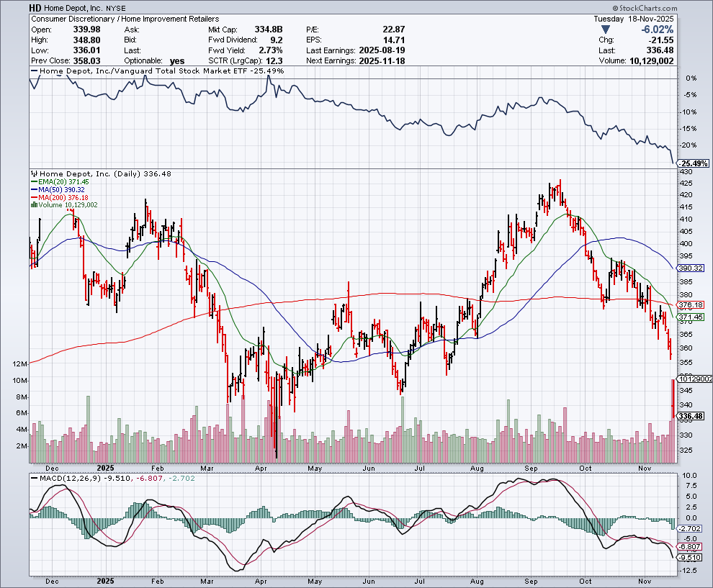The height and width of the screenshot is (588, 713).
Task: Click the -25.49% label on the ratio panel axis
Action: [693, 164]
